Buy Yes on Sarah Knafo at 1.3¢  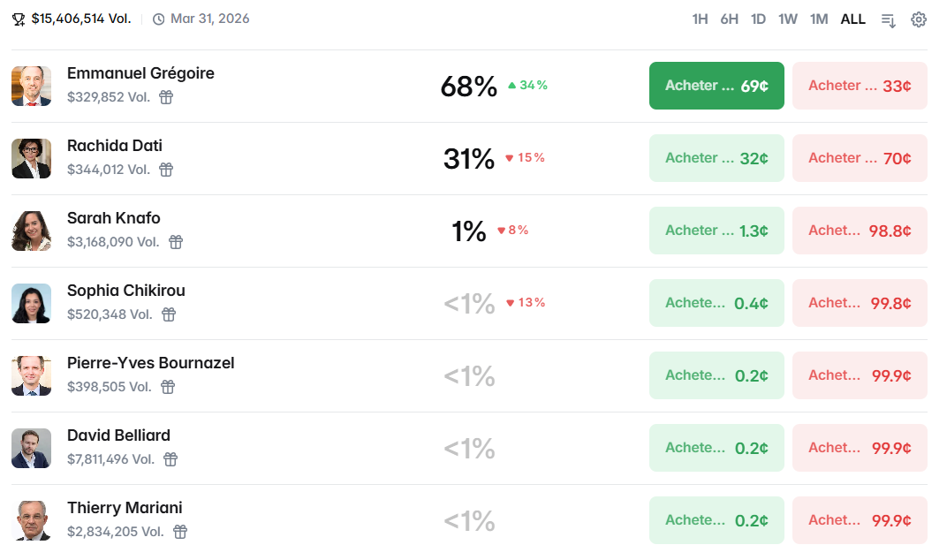click(x=716, y=231)
